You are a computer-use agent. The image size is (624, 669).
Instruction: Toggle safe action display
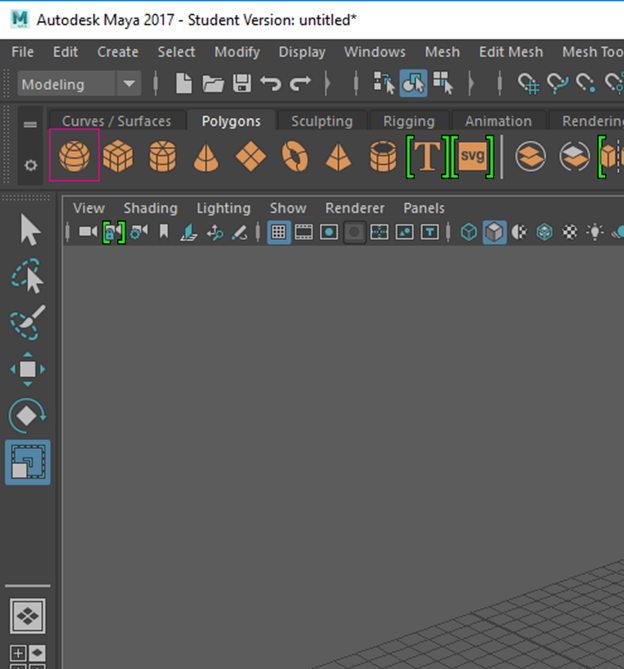click(x=404, y=233)
